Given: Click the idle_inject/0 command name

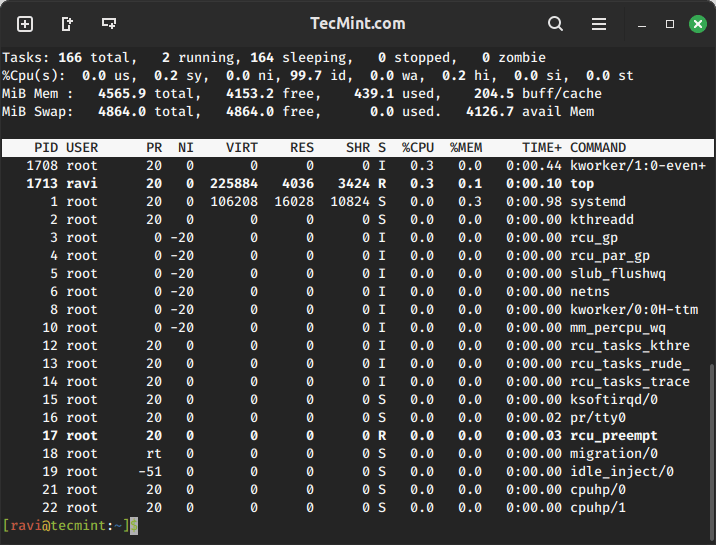Looking at the screenshot, I should click(622, 472).
